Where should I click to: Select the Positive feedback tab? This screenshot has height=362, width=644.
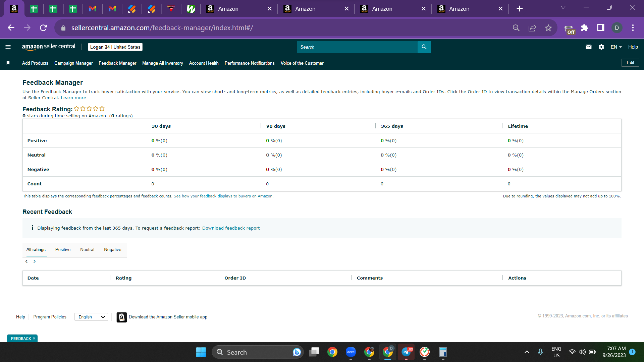(x=63, y=250)
